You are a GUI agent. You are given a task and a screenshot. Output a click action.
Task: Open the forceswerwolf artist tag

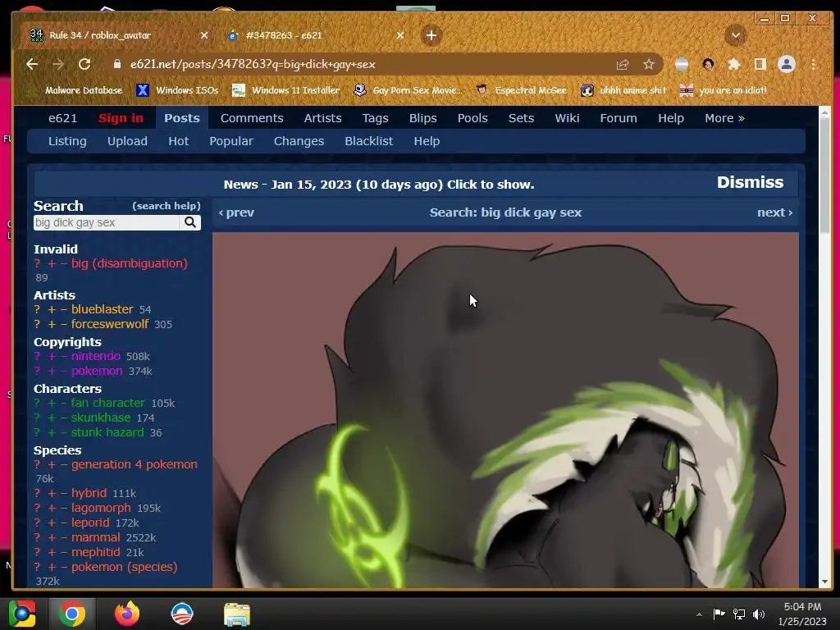[x=110, y=324]
